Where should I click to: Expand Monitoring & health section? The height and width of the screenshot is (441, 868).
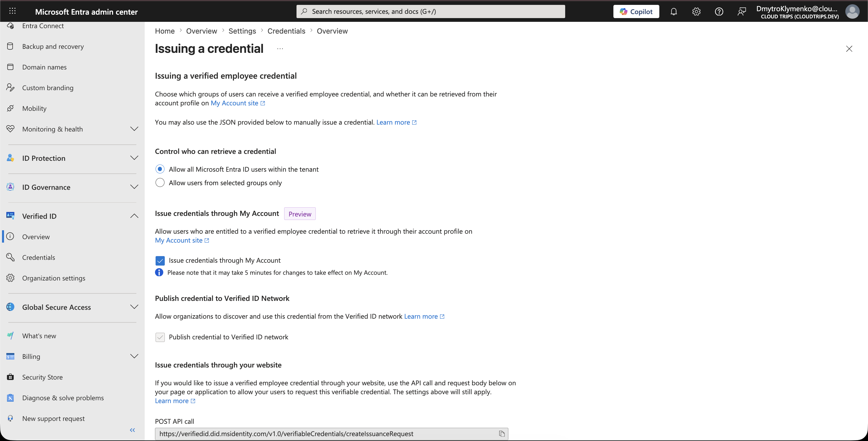pyautogui.click(x=134, y=129)
